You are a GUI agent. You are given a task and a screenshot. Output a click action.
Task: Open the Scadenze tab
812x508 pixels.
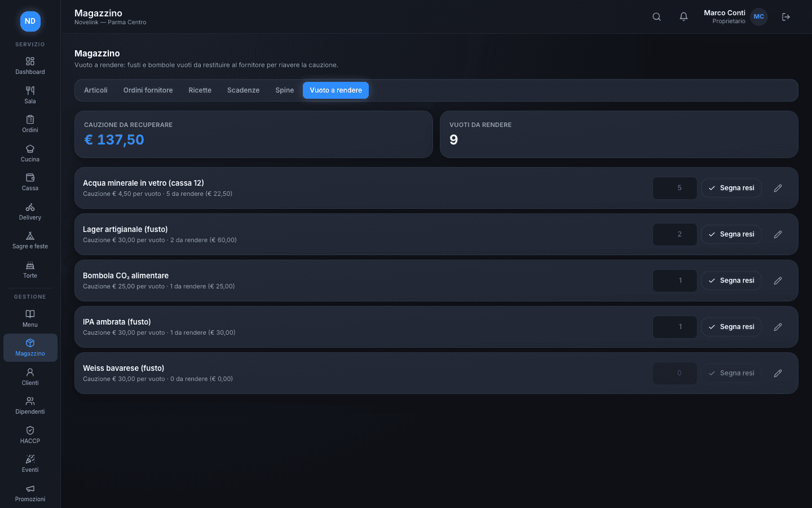(x=244, y=90)
